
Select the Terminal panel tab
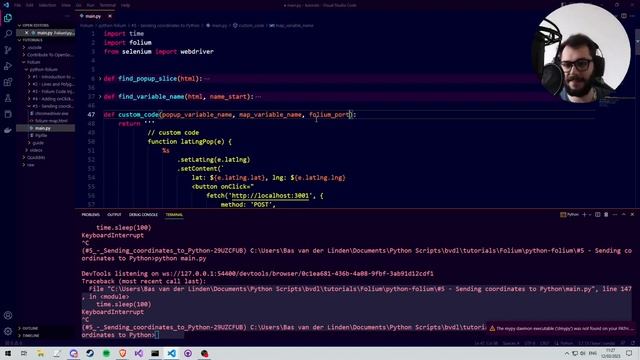pyautogui.click(x=174, y=214)
